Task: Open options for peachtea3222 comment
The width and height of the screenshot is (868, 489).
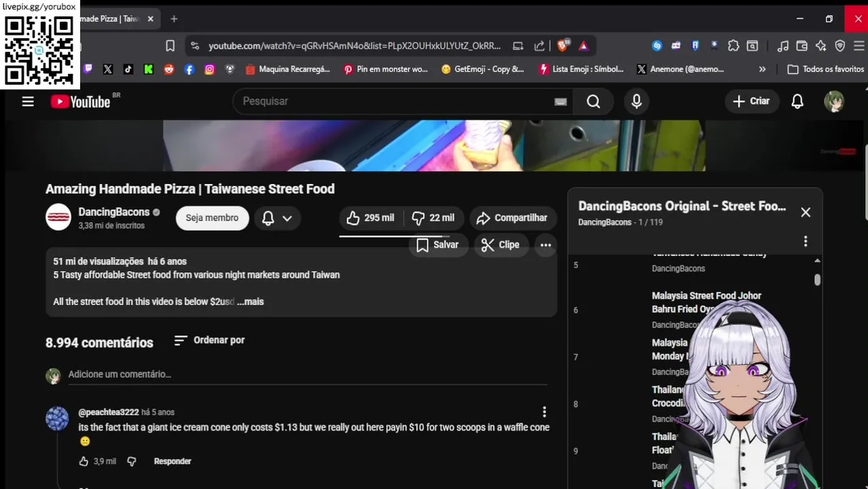Action: (544, 412)
